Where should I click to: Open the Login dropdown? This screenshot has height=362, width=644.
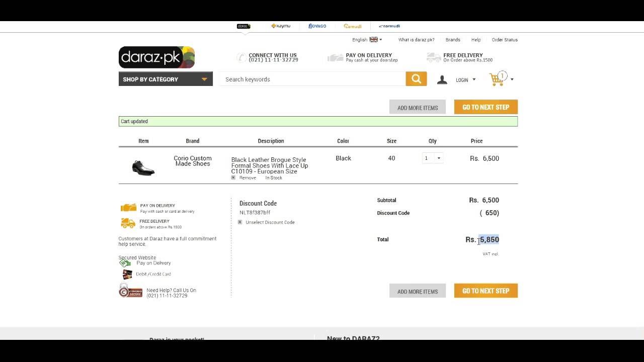tap(465, 80)
